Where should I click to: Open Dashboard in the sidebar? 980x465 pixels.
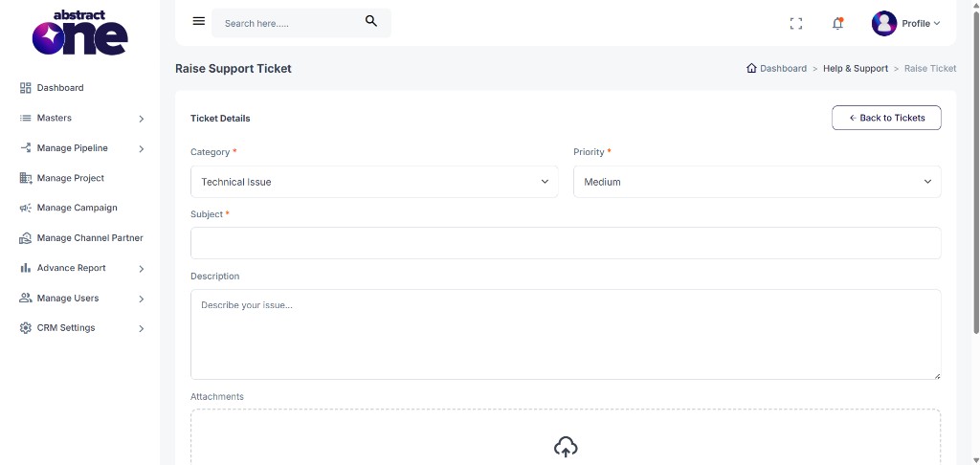pos(60,88)
